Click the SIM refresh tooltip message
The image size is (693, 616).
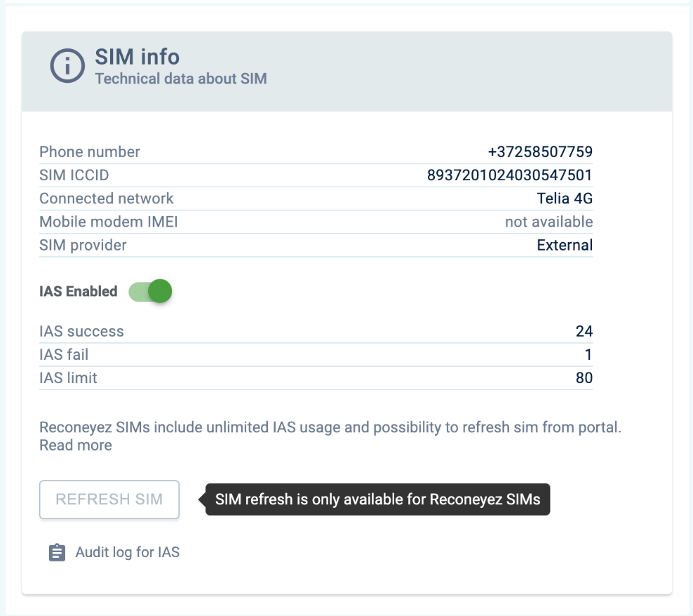click(377, 500)
